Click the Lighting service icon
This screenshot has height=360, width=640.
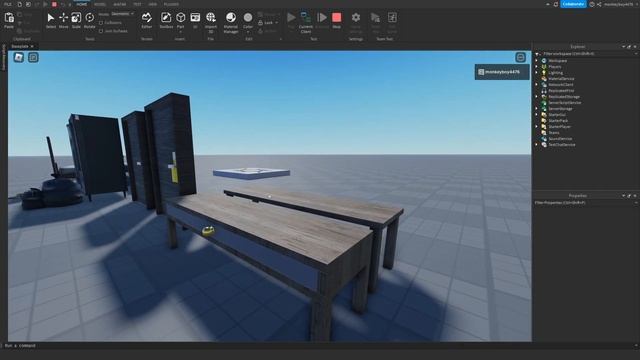(544, 72)
